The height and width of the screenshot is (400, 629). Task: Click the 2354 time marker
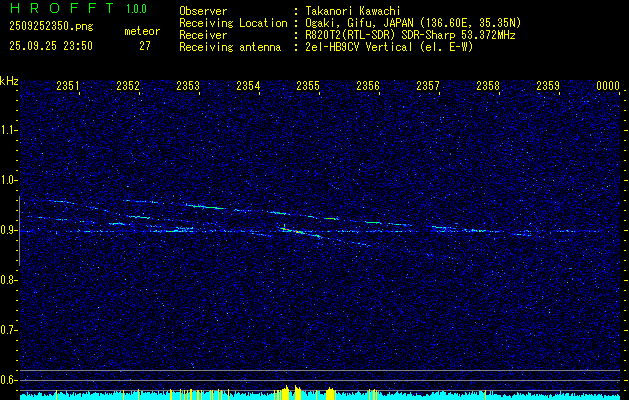click(x=248, y=85)
